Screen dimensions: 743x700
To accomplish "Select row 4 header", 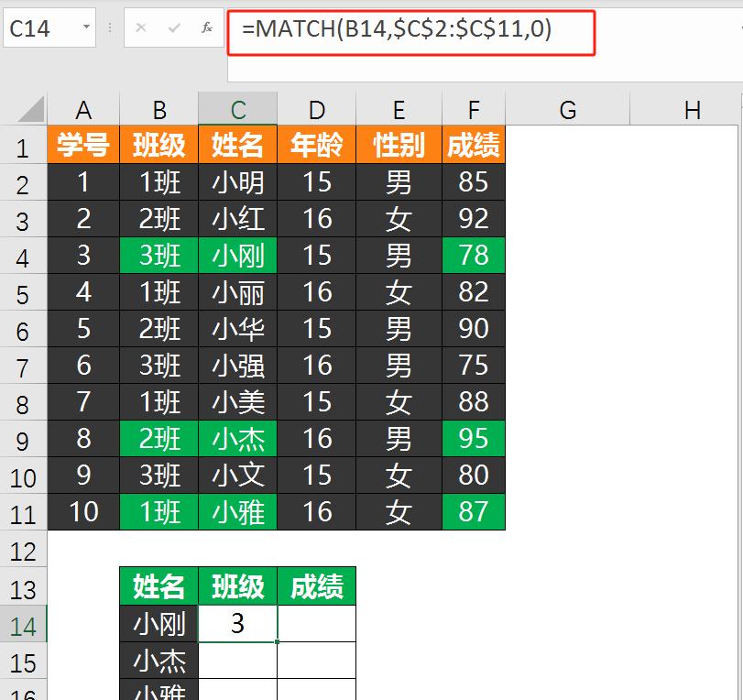I will pyautogui.click(x=23, y=256).
